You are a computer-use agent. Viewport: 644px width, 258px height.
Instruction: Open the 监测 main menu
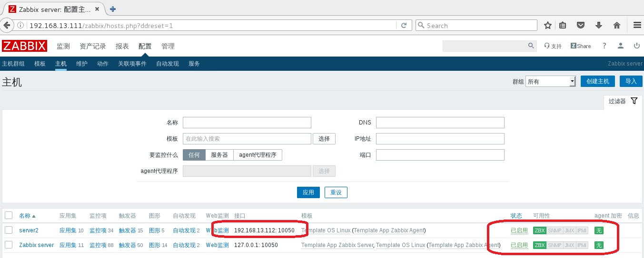(x=63, y=46)
